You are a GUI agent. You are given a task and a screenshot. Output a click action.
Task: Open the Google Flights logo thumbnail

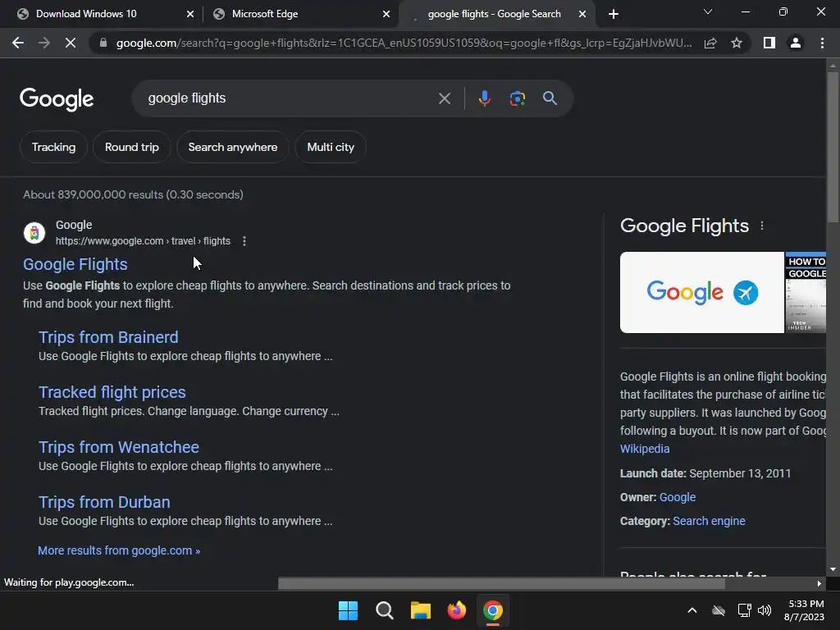702,293
